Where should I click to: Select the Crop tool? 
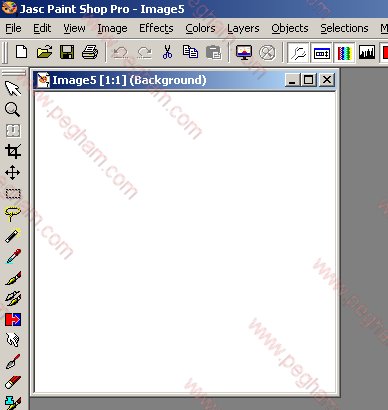[13, 151]
